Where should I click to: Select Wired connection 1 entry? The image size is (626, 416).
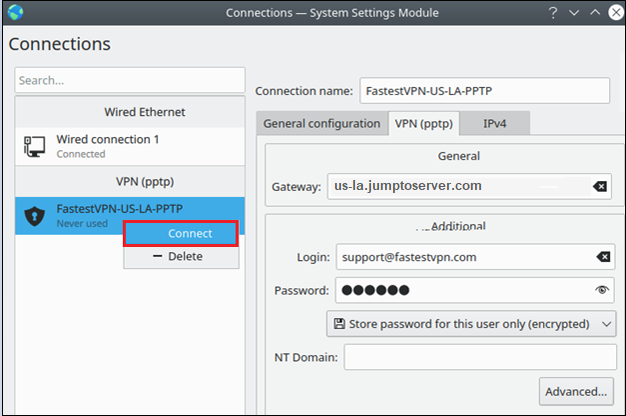[130, 147]
